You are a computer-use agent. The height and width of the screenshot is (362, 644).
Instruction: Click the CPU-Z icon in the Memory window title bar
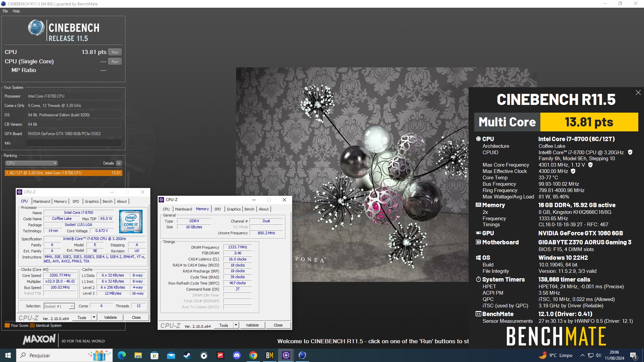point(161,200)
